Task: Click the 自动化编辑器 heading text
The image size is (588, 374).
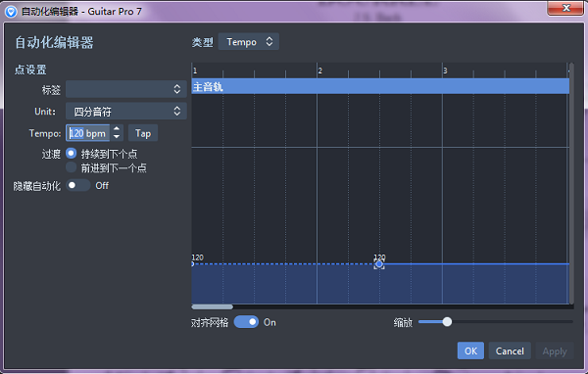Action: coord(54,42)
